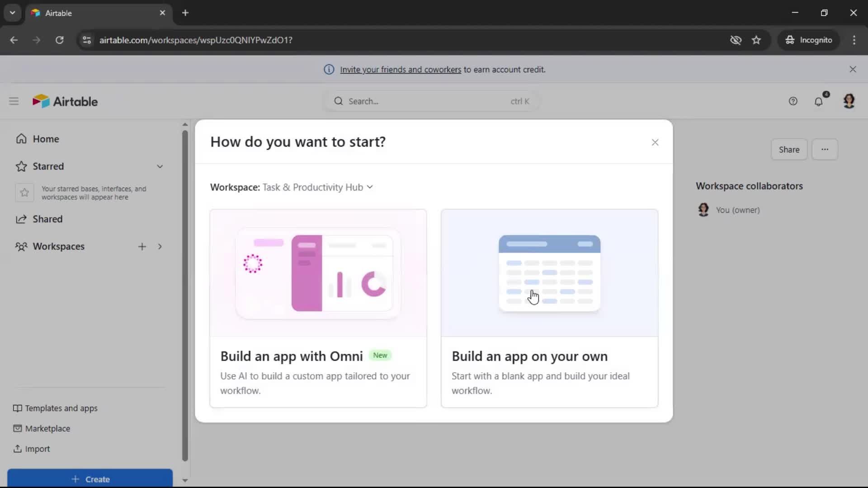Click the 'Workspace collaborators' heading

[x=749, y=186]
